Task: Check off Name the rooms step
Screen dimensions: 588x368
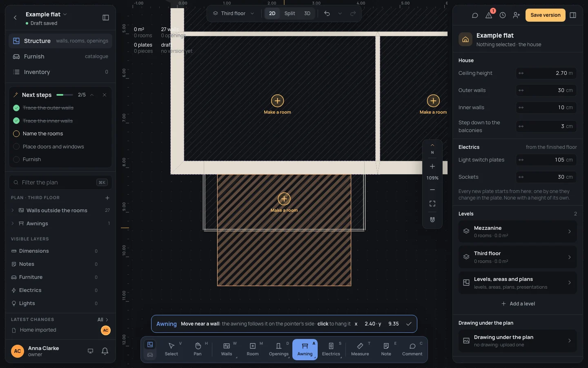Action: point(16,134)
